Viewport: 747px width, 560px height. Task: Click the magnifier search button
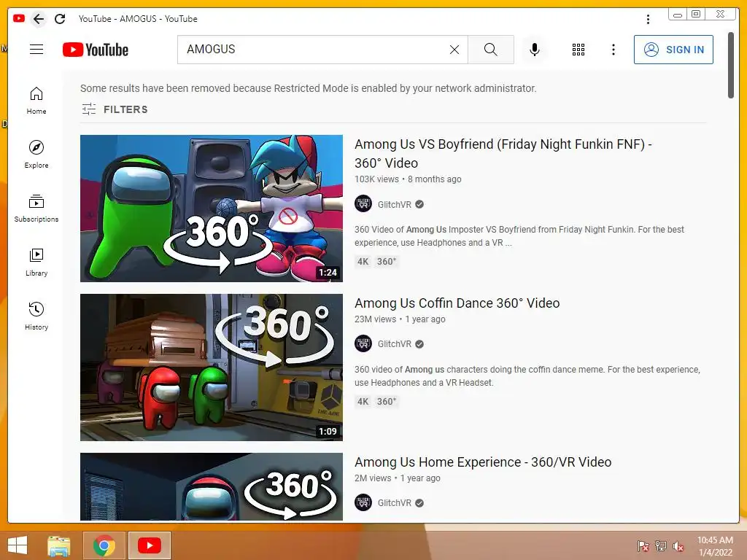tap(491, 50)
